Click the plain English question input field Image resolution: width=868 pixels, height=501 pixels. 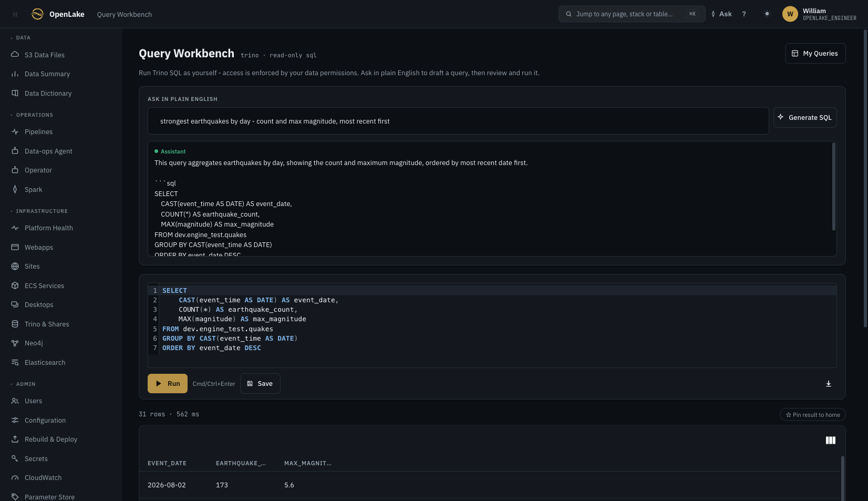tap(458, 121)
